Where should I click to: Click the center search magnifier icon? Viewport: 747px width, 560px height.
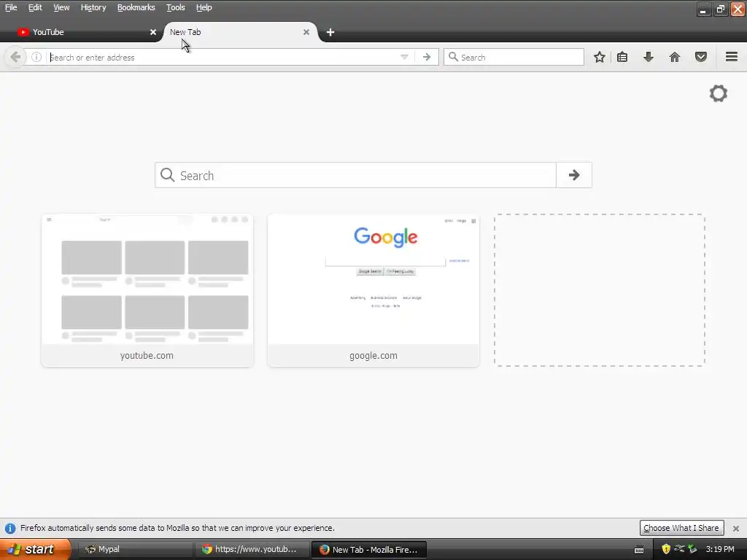pyautogui.click(x=167, y=175)
